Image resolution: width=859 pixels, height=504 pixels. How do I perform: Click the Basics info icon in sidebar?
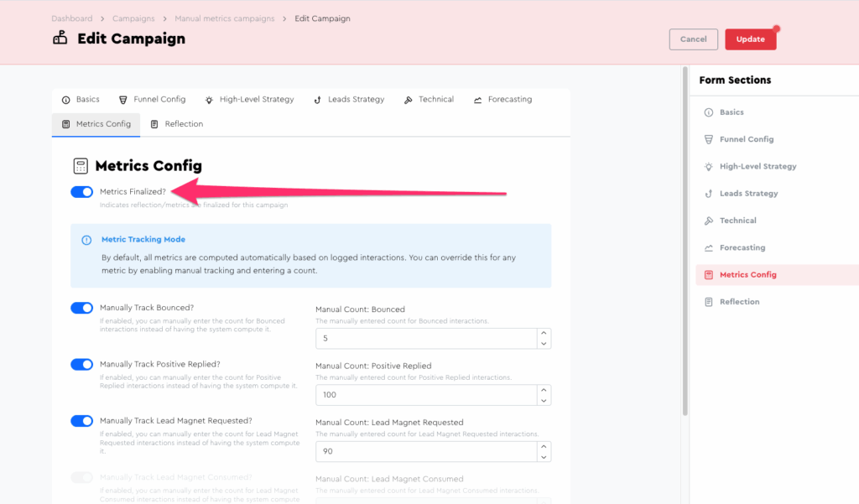click(x=709, y=112)
